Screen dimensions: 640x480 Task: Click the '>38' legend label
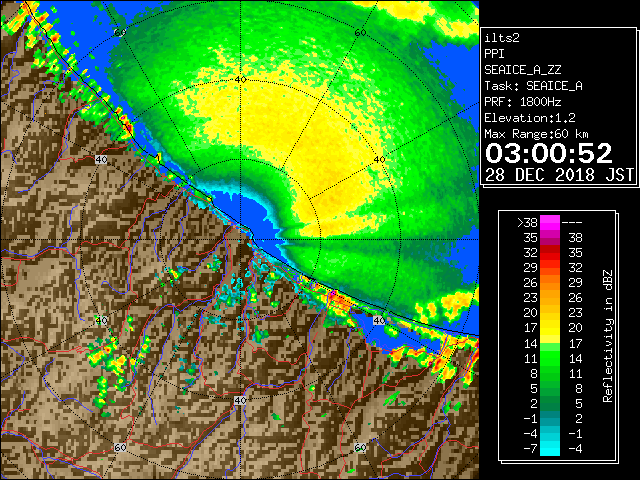pyautogui.click(x=527, y=223)
